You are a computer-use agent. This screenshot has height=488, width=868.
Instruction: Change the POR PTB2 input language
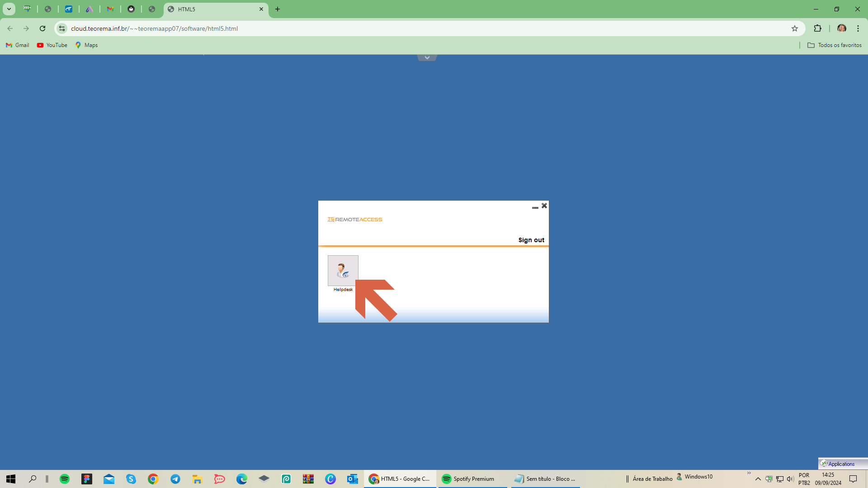(804, 479)
